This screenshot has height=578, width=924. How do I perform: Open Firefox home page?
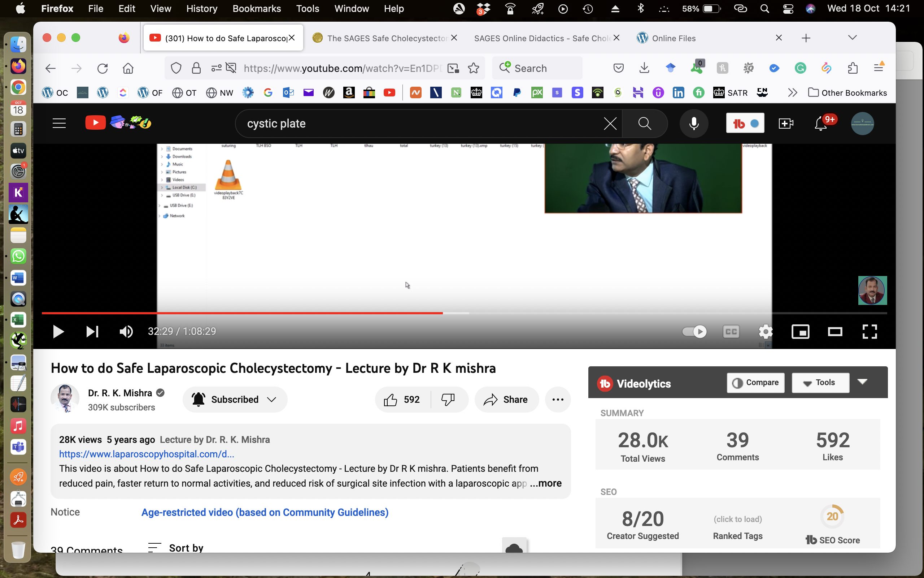point(128,68)
